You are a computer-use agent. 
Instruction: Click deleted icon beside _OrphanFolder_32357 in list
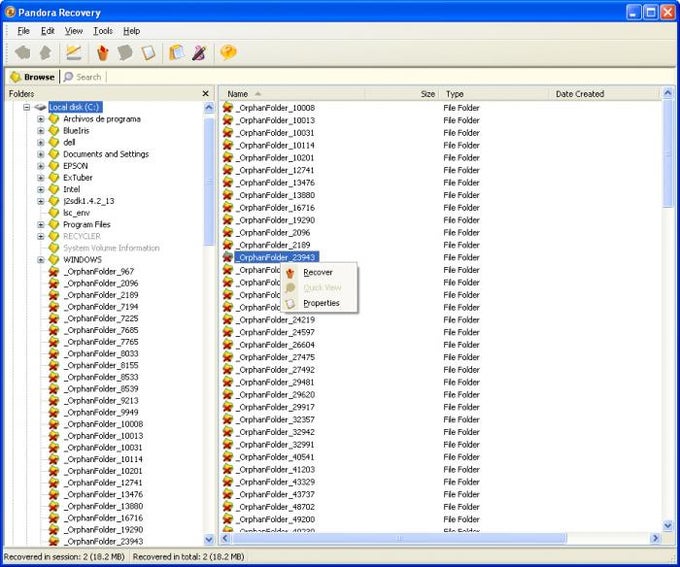click(x=228, y=420)
